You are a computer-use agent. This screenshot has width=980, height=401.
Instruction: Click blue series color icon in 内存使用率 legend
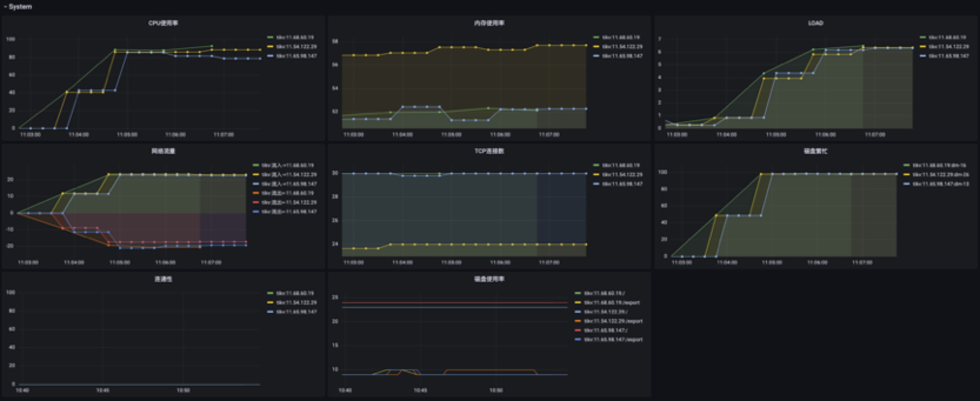596,56
